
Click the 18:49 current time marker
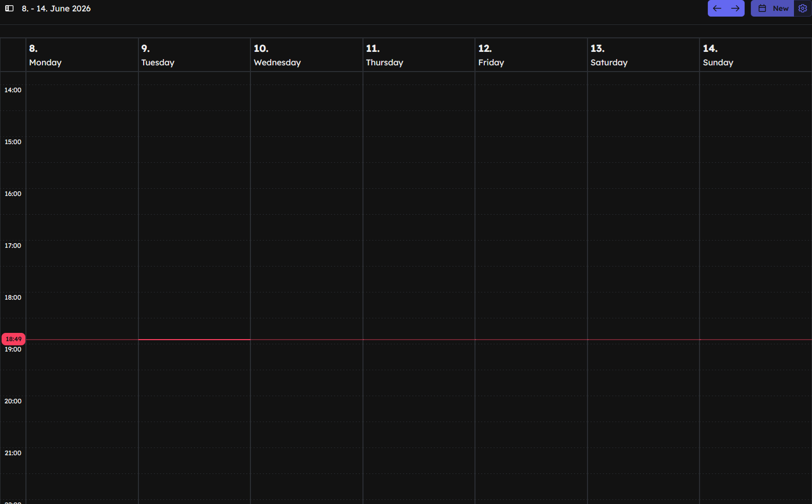[13, 339]
